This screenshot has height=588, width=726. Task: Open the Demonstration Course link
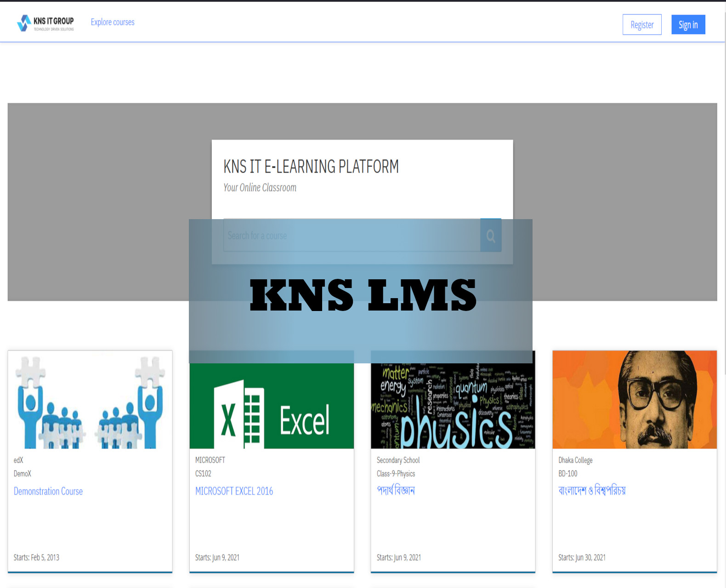(48, 491)
